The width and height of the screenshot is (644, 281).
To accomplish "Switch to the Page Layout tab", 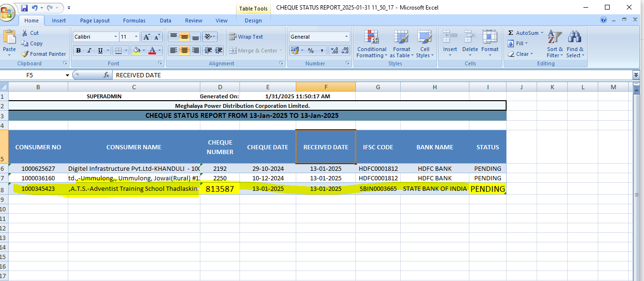I will (94, 21).
